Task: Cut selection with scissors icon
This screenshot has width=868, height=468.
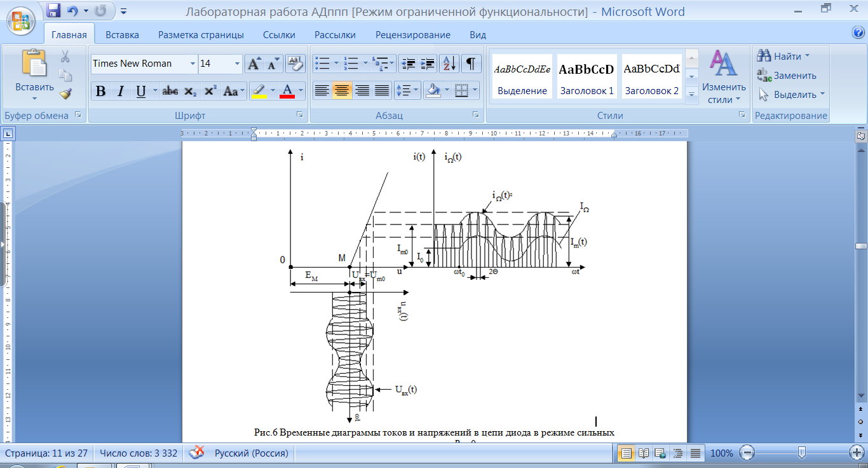Action: tap(65, 57)
